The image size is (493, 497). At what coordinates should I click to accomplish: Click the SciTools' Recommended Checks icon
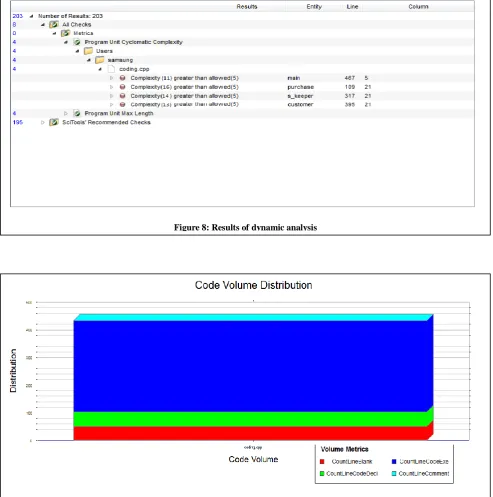click(x=54, y=122)
